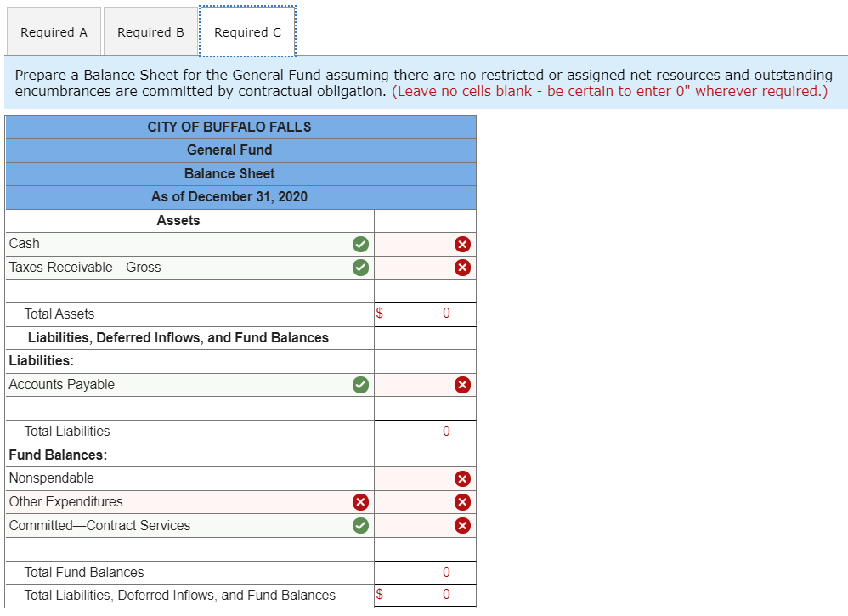Click the green checkmark beside Accounts Payable
This screenshot has width=848, height=616.
(360, 384)
